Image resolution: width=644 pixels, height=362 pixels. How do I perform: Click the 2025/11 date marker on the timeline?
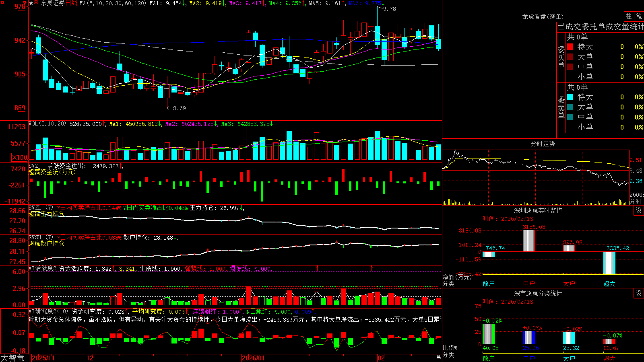tap(43, 358)
